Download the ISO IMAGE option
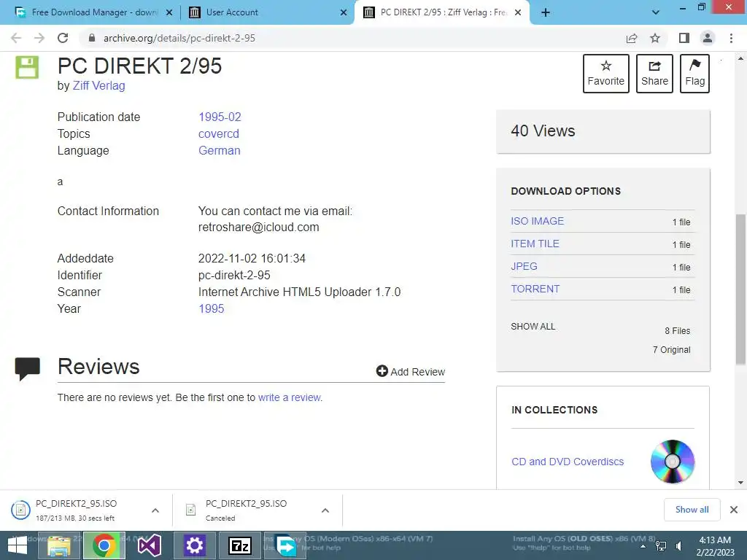 click(538, 221)
